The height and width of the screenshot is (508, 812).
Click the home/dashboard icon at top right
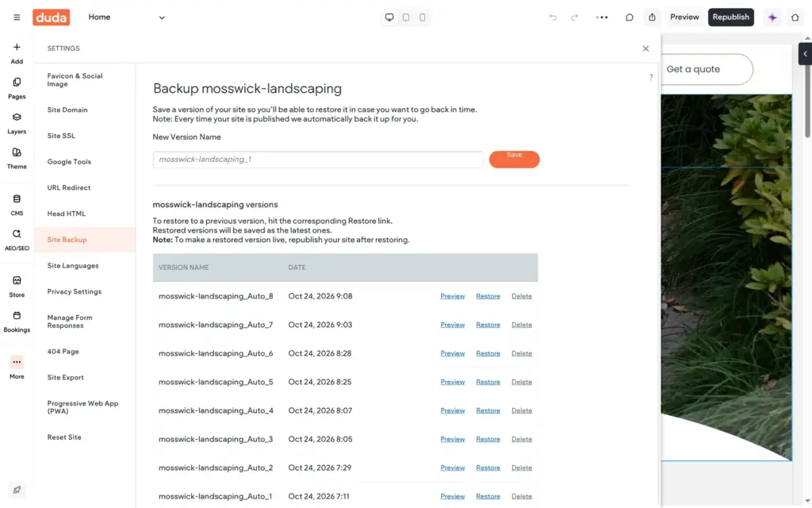(x=795, y=17)
